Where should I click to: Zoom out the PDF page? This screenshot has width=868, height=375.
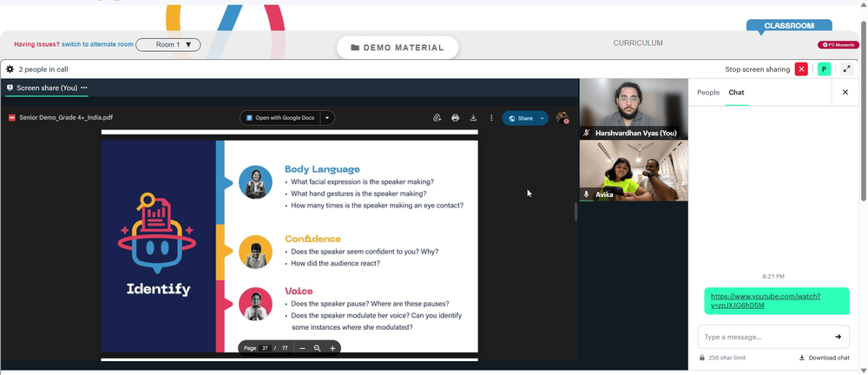302,348
